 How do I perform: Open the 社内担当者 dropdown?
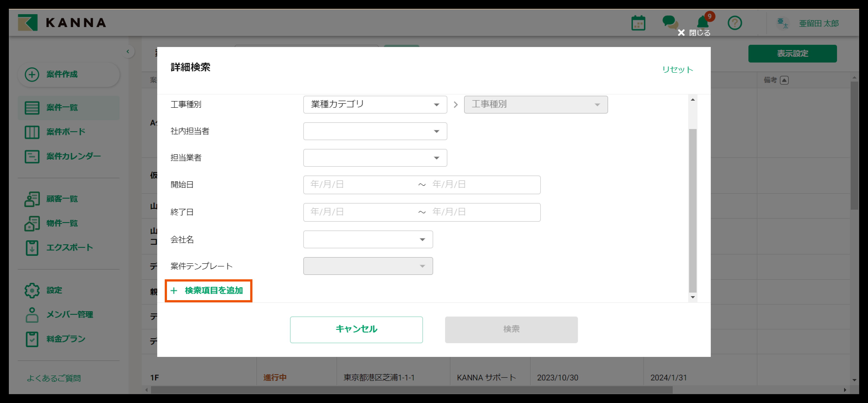pos(375,131)
